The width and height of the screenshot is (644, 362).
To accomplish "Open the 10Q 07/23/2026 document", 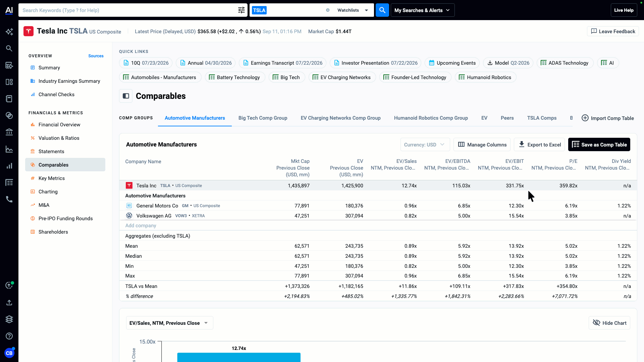I will tap(146, 63).
